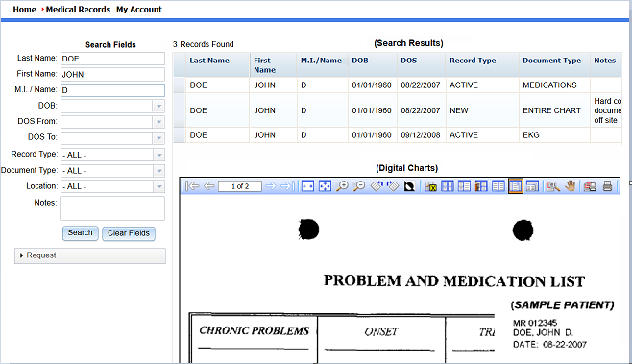The image size is (632, 364).
Task: Jump to last page in chart viewer
Action: (287, 185)
